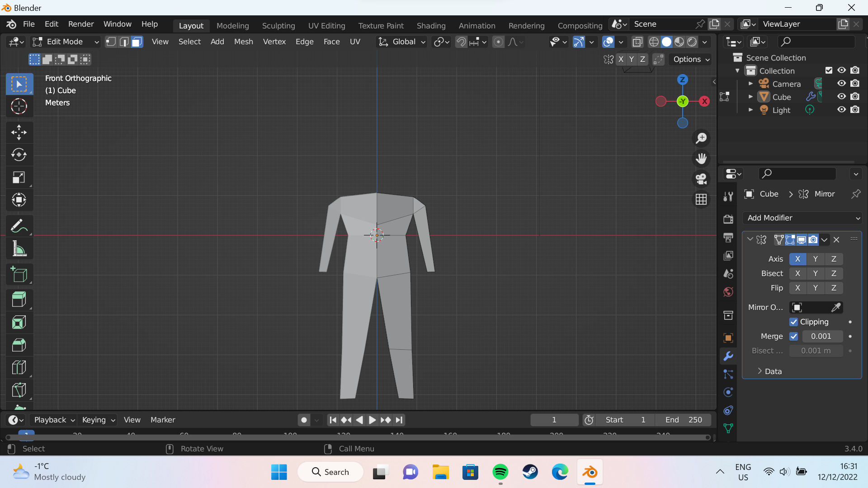
Task: Play the animation
Action: click(372, 420)
